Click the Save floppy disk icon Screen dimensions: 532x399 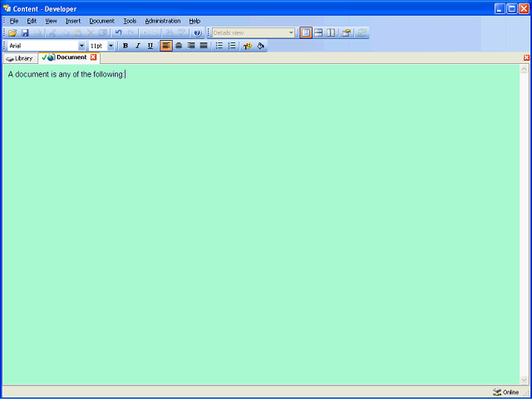click(25, 33)
